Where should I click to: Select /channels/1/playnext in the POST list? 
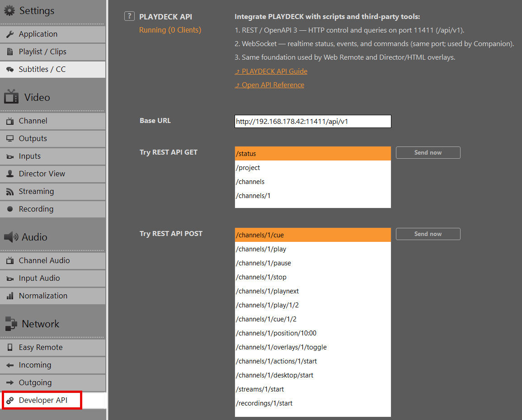tap(313, 291)
